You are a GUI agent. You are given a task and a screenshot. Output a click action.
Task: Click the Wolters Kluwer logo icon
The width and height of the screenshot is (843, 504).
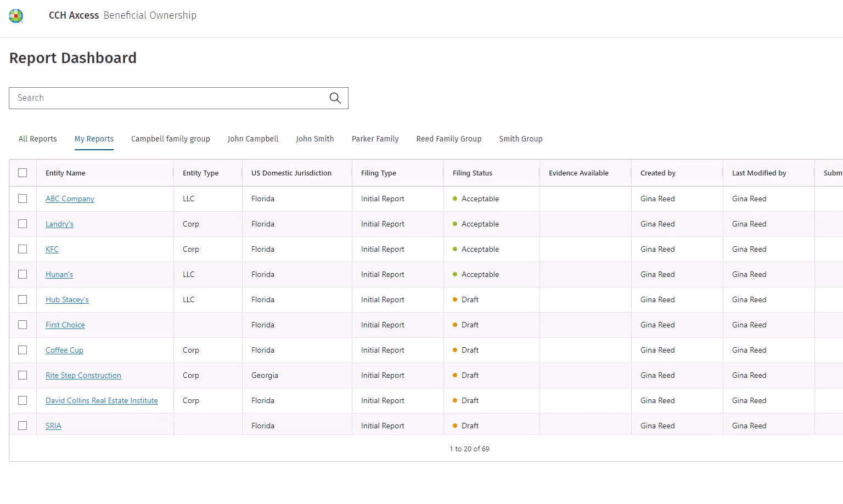[x=16, y=16]
